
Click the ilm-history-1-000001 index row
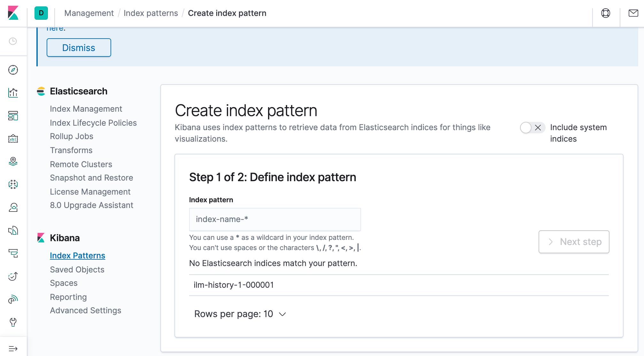point(399,285)
